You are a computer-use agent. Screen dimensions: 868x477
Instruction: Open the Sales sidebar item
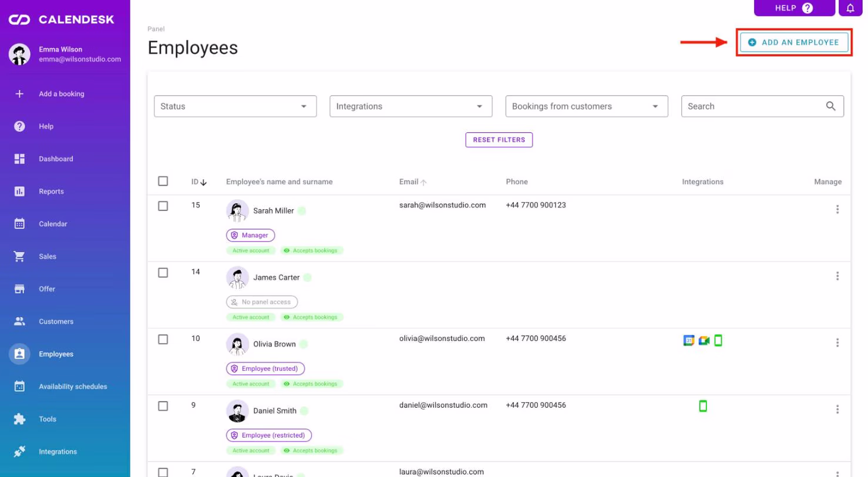tap(65, 256)
